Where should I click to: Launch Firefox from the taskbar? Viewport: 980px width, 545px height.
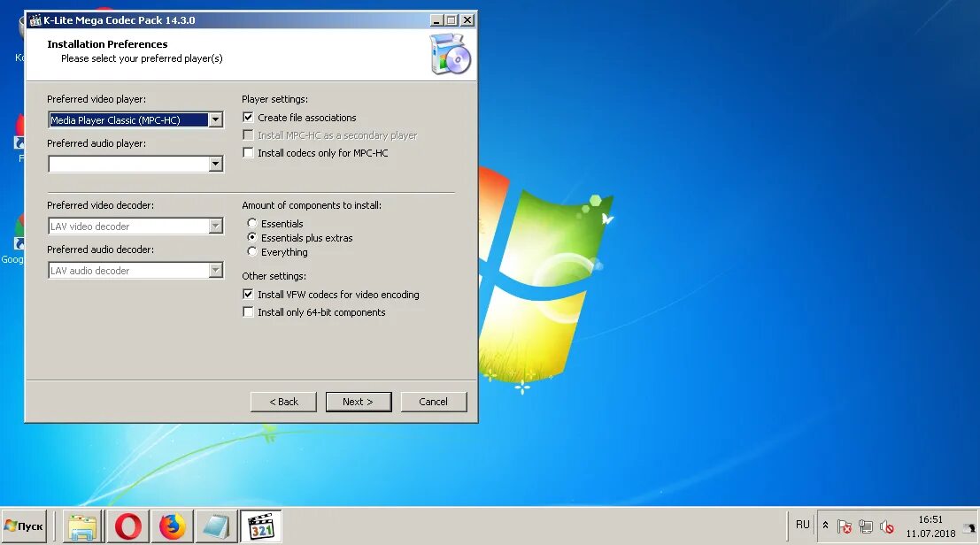[x=172, y=526]
